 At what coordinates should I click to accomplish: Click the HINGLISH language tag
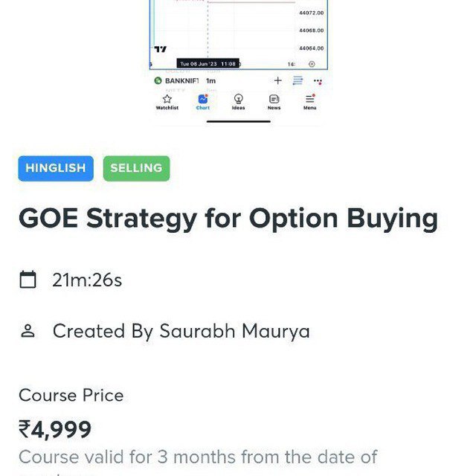pos(56,169)
